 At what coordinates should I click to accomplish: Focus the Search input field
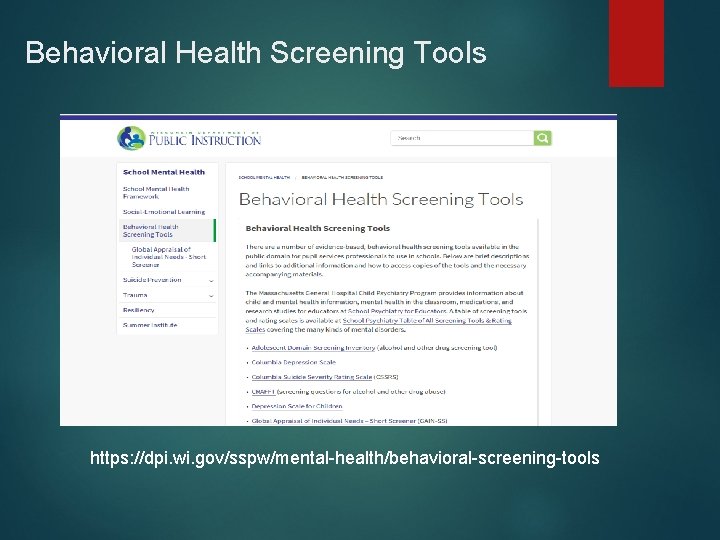pos(462,138)
